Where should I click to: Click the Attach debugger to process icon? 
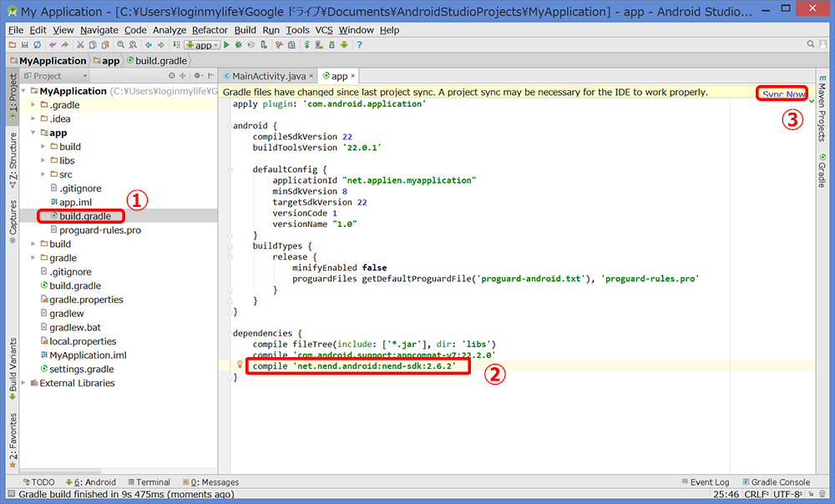pyautogui.click(x=264, y=45)
